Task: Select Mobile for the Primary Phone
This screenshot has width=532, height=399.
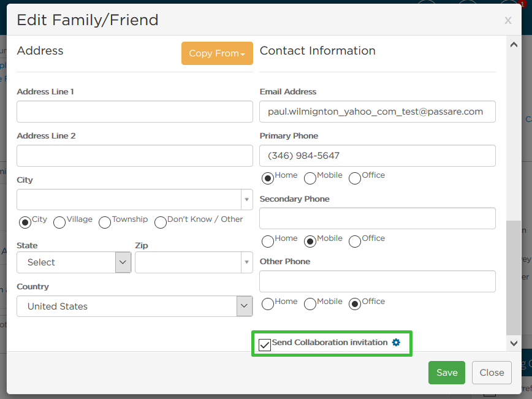Action: pos(310,178)
